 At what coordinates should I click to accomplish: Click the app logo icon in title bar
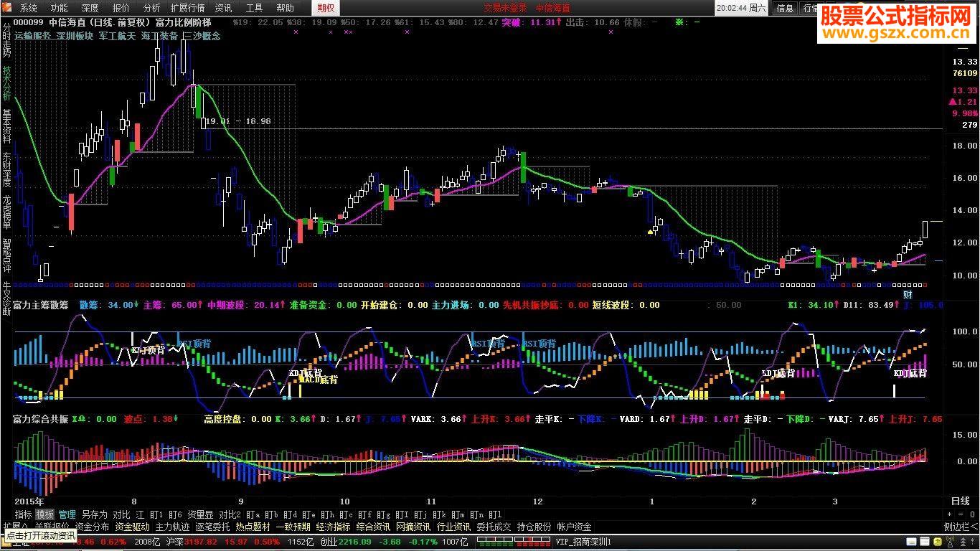7,8
